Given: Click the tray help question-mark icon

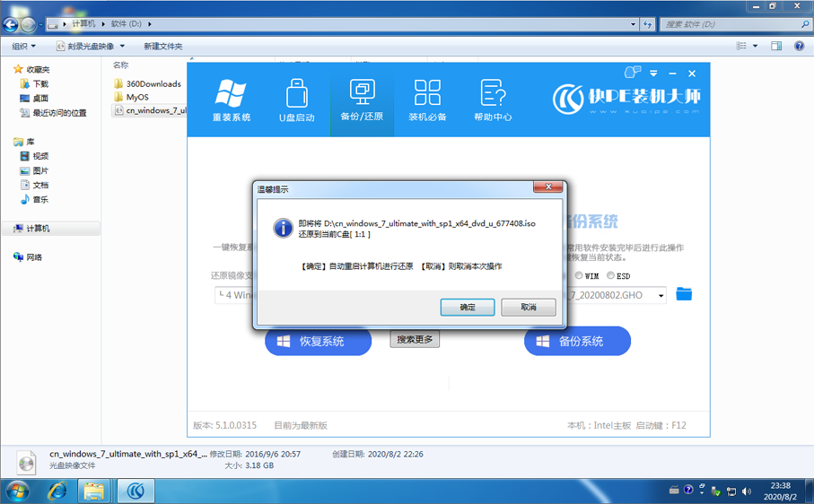Looking at the screenshot, I should pyautogui.click(x=688, y=490).
